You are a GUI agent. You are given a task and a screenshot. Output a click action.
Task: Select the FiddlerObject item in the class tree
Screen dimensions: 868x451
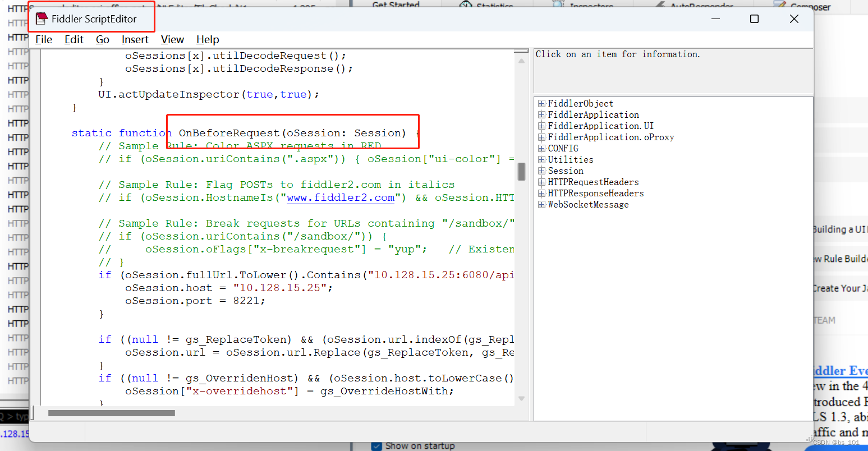(x=581, y=104)
